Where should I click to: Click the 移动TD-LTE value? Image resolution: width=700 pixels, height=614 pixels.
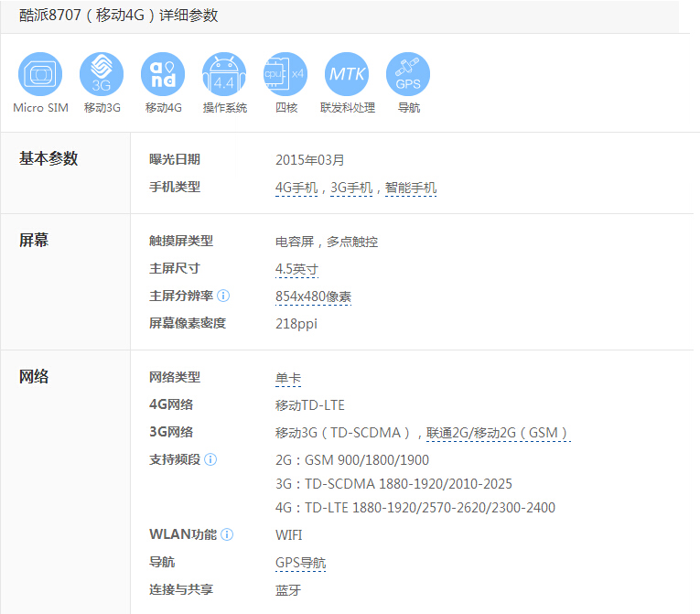coord(310,405)
